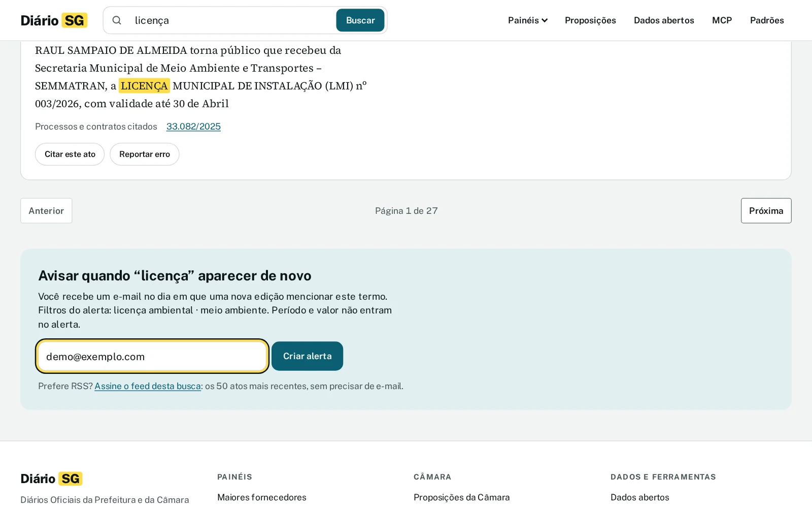Click heading "Avisar quando “licença” aparecer de novo"

pos(175,276)
